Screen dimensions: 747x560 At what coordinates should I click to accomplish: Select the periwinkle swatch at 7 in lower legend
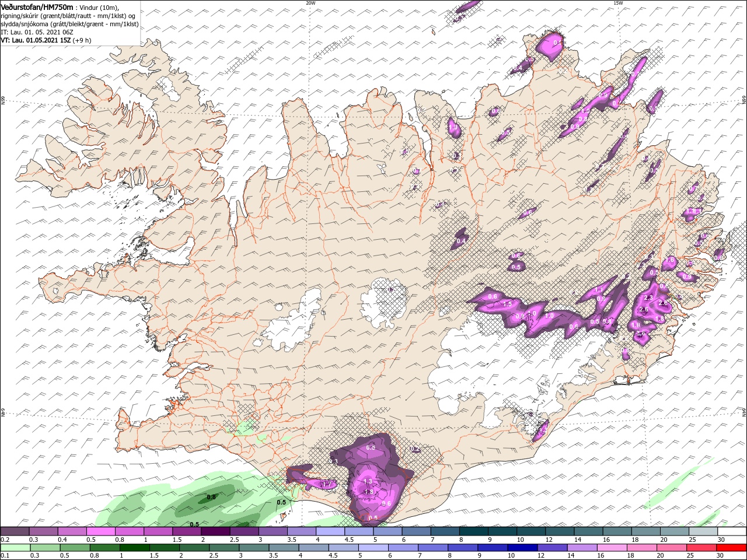(x=433, y=548)
